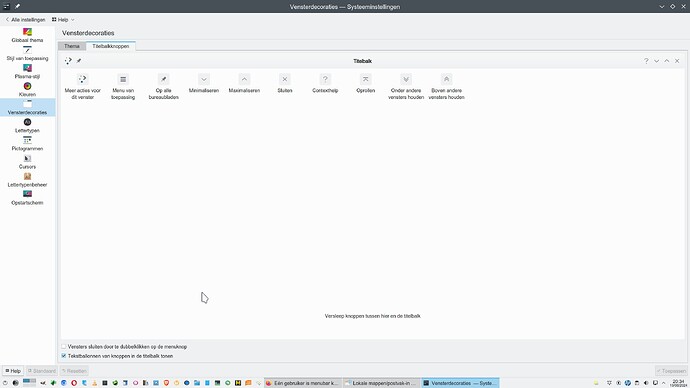The height and width of the screenshot is (388, 690).
Task: Click the Standaard button
Action: [42, 371]
